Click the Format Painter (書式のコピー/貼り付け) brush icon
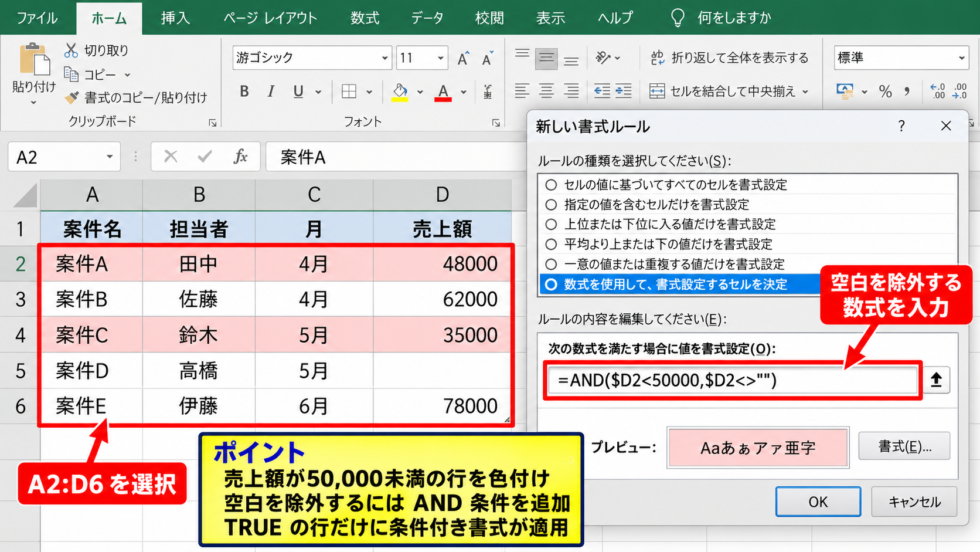980x552 pixels. pos(72,97)
